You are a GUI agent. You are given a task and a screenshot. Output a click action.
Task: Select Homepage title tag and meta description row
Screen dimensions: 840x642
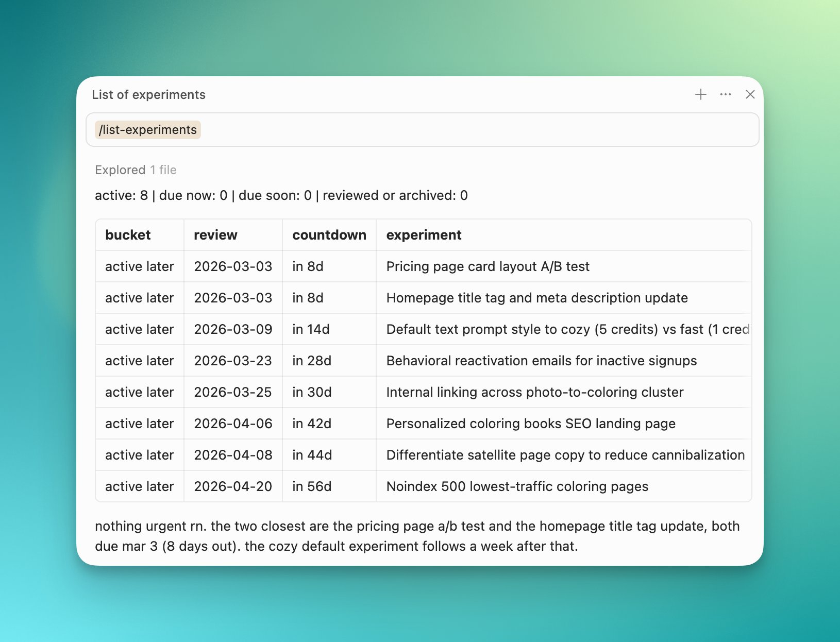pyautogui.click(x=536, y=298)
